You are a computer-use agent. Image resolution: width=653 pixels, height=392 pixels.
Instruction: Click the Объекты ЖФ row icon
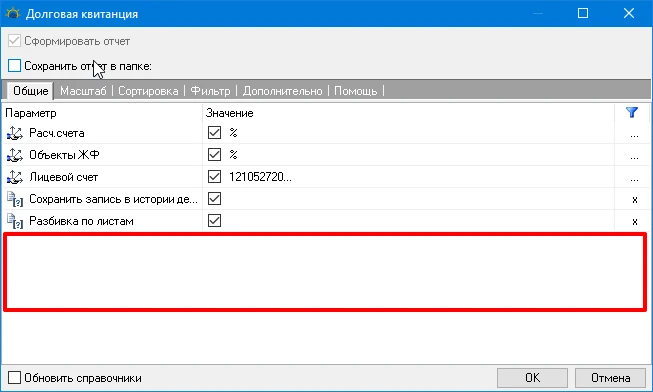click(15, 155)
